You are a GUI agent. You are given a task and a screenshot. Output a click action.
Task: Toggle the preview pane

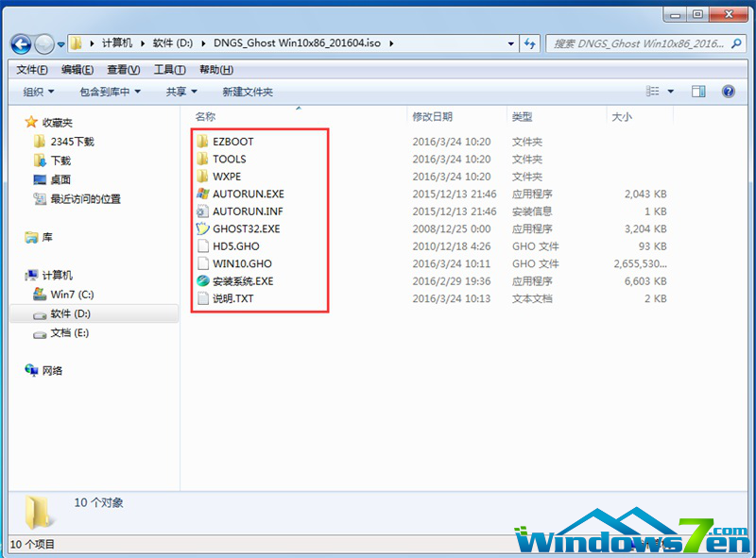(x=698, y=91)
